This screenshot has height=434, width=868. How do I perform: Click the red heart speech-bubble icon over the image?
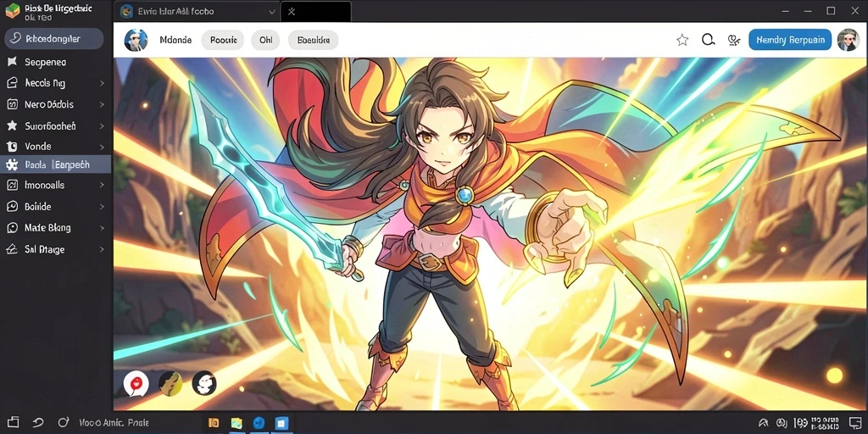click(136, 383)
